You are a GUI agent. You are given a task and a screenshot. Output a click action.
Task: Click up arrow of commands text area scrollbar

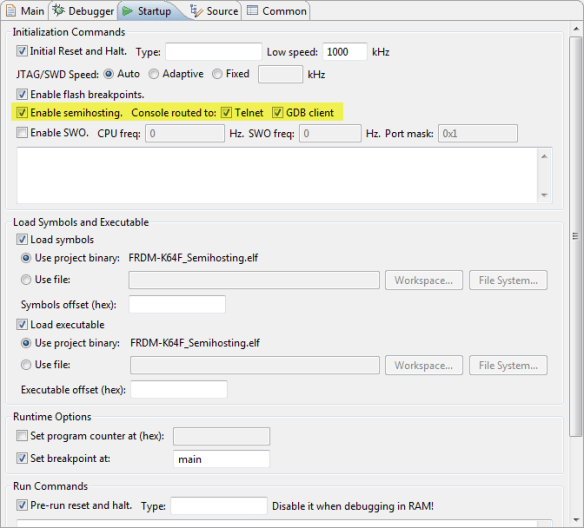point(544,156)
